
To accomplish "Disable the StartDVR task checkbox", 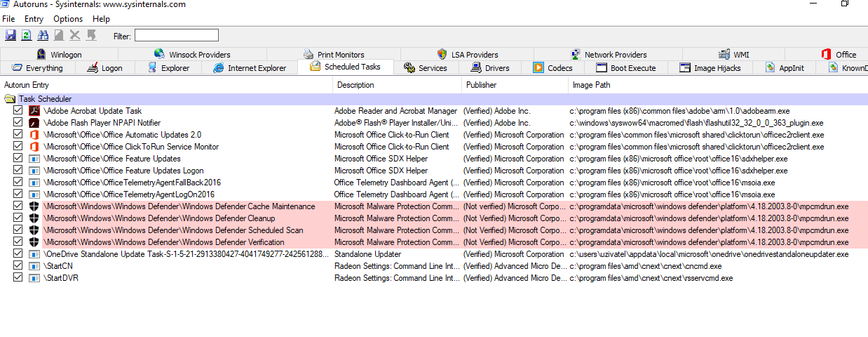I will (x=18, y=278).
